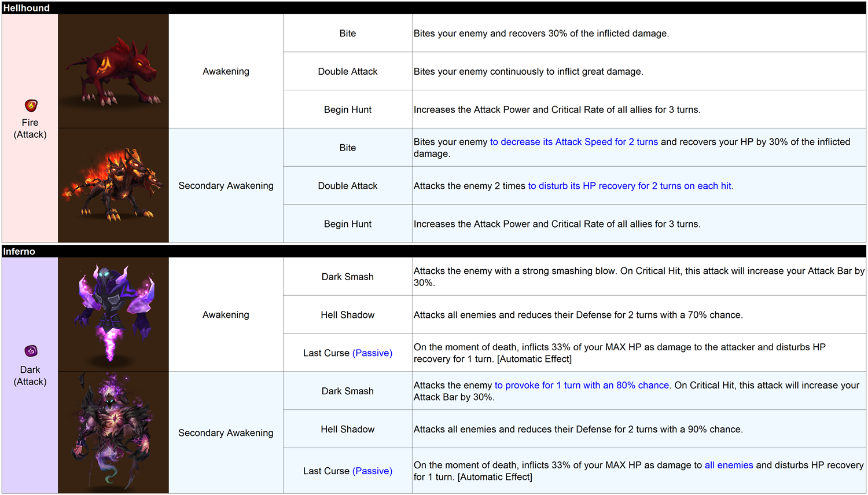Click 'Passive' in Inferno's Awakening Last Curse
Screen dimensions: 868x495
[x=372, y=353]
